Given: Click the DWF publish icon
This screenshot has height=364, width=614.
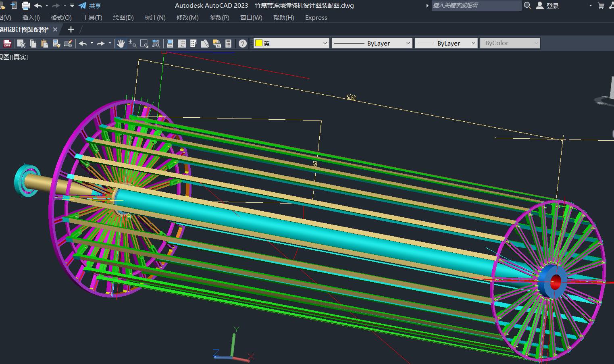Looking at the screenshot, I should point(7,44).
